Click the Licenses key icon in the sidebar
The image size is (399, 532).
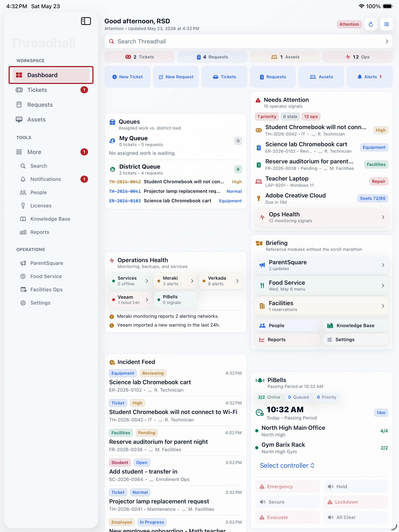pyautogui.click(x=23, y=206)
